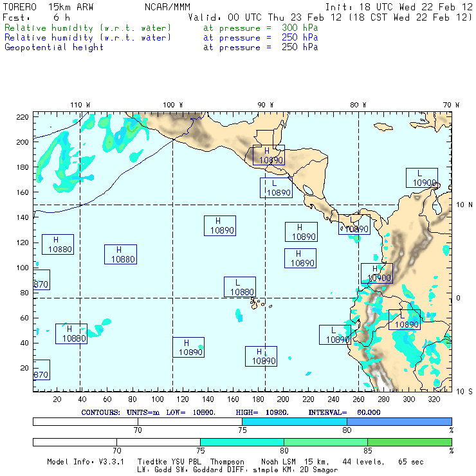Image resolution: width=476 pixels, height=476 pixels.
Task: Pick the dark green 85%+ swatch on lower colorbar
Action: tap(410, 442)
